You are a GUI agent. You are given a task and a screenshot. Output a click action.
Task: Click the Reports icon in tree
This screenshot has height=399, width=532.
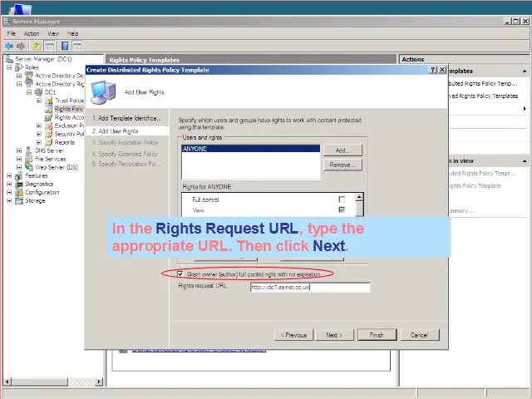49,142
